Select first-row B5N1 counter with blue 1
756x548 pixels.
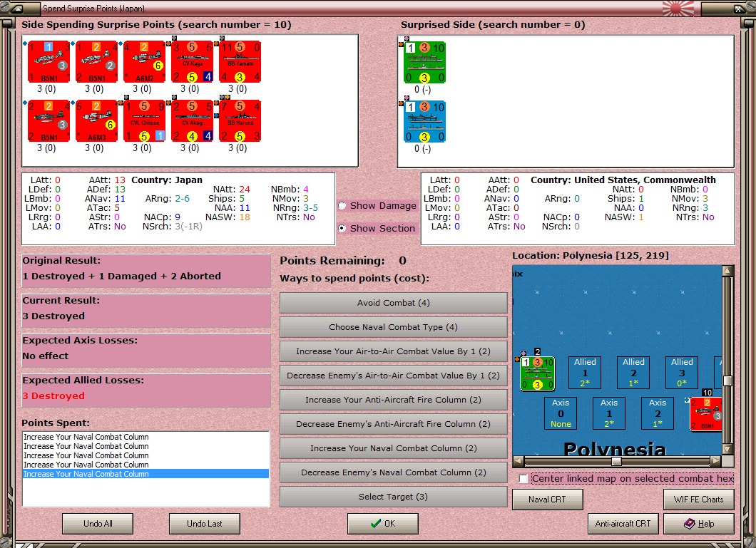pos(48,61)
